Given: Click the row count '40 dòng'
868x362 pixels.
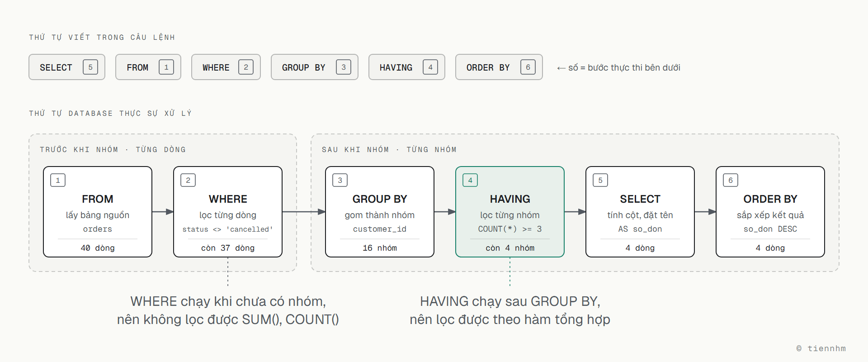Looking at the screenshot, I should coord(98,248).
